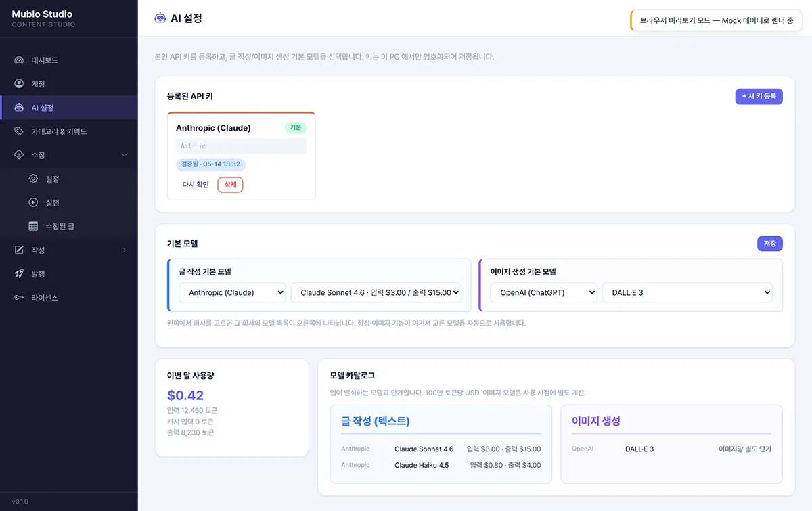812x511 pixels.
Task: Click the masked key field Ant···ic
Action: 241,146
